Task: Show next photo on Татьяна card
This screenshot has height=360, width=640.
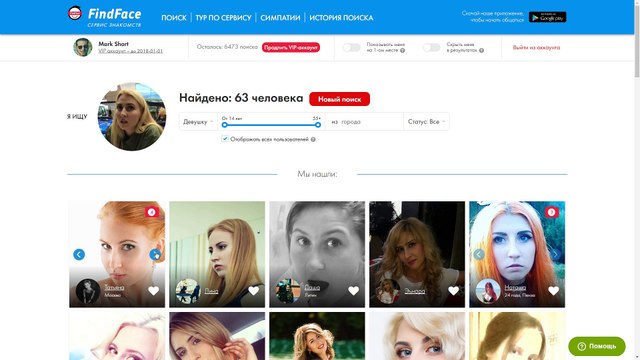Action: click(x=155, y=254)
